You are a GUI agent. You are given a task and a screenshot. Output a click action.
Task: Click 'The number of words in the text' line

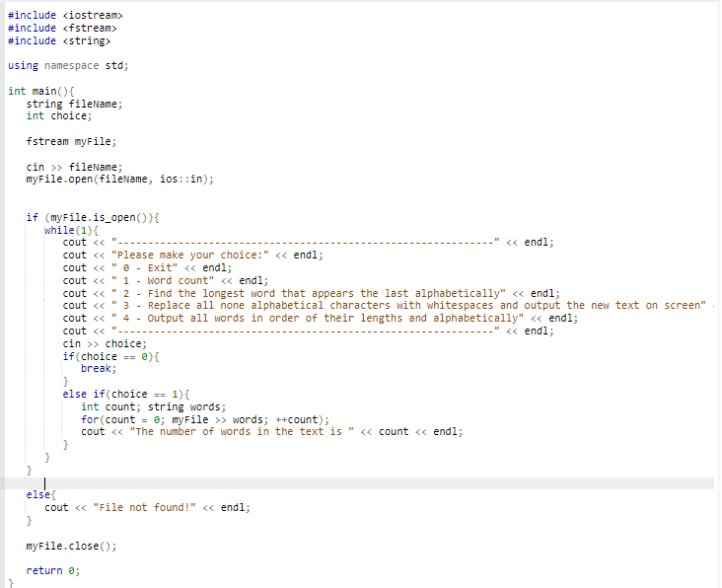[271, 432]
